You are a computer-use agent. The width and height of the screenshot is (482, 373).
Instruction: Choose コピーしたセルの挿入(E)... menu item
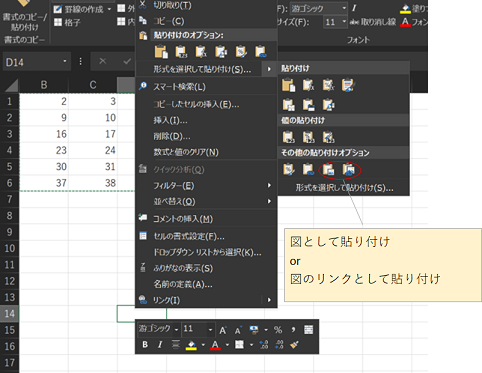(x=206, y=104)
